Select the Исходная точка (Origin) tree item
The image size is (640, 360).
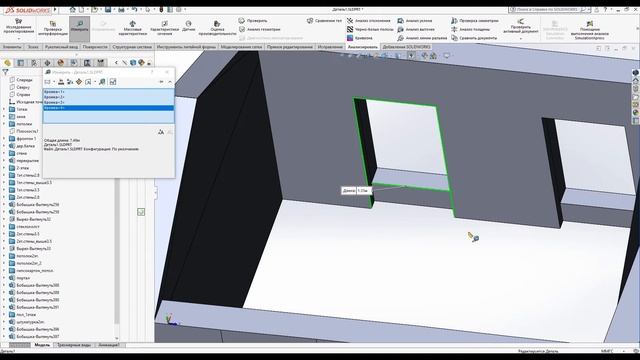[x=26, y=102]
